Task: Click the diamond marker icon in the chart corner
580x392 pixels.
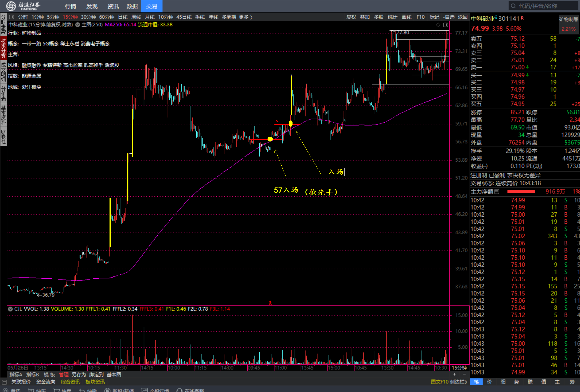Action: click(x=438, y=25)
